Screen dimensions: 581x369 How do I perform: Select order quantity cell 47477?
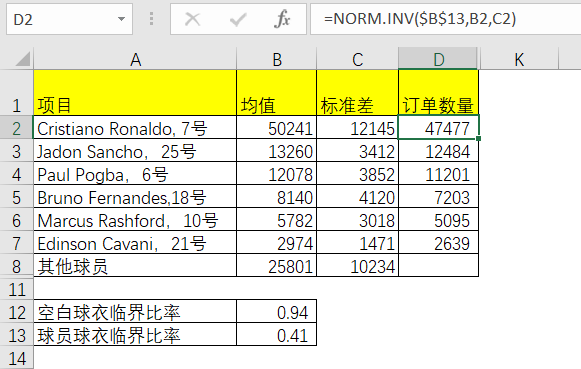coord(439,127)
